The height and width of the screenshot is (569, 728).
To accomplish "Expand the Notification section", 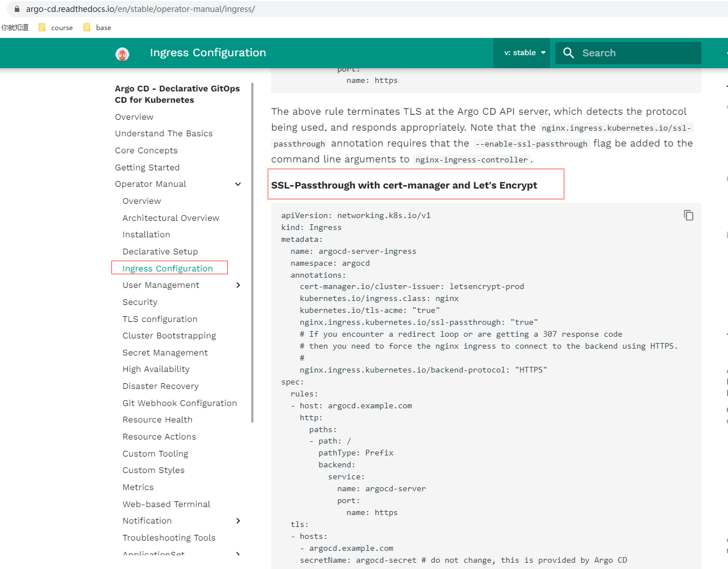I will point(238,521).
